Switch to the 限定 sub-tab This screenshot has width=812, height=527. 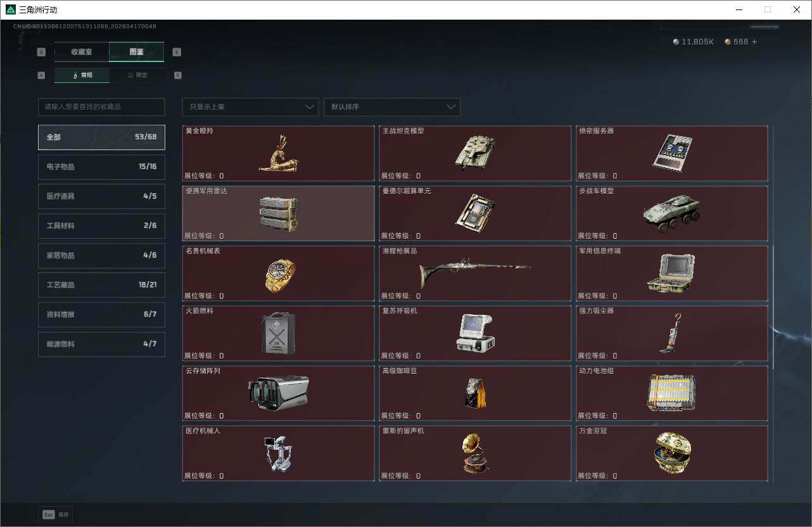137,75
